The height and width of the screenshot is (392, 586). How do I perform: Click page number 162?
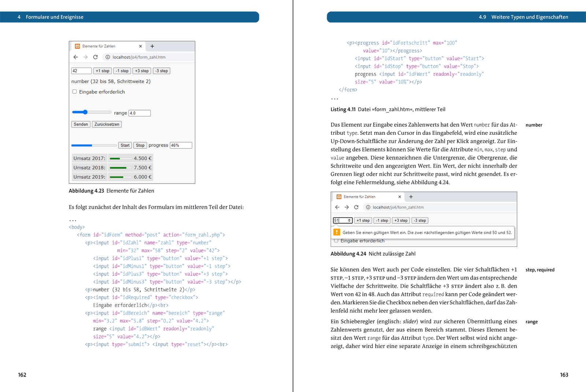point(22,375)
